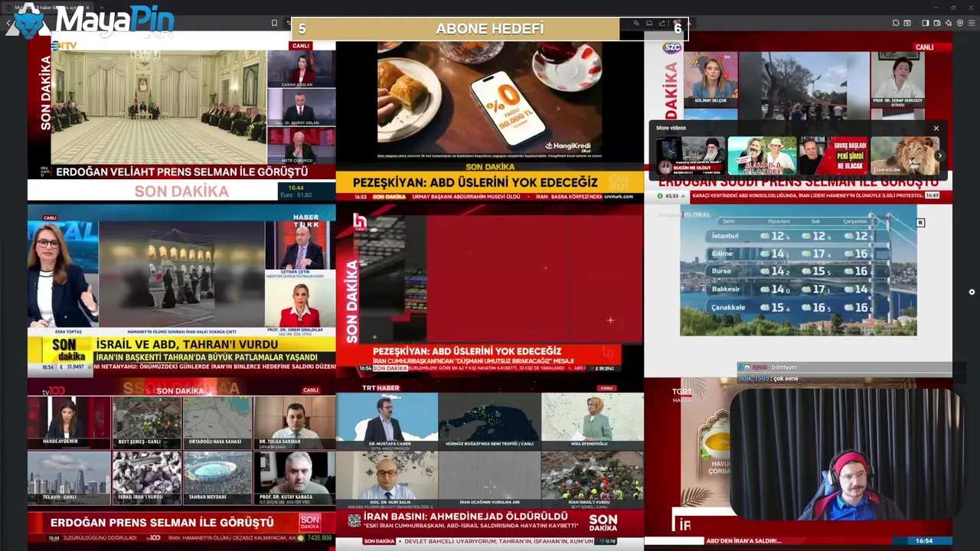Go back with browser back arrow
980x551 pixels.
click(8, 23)
